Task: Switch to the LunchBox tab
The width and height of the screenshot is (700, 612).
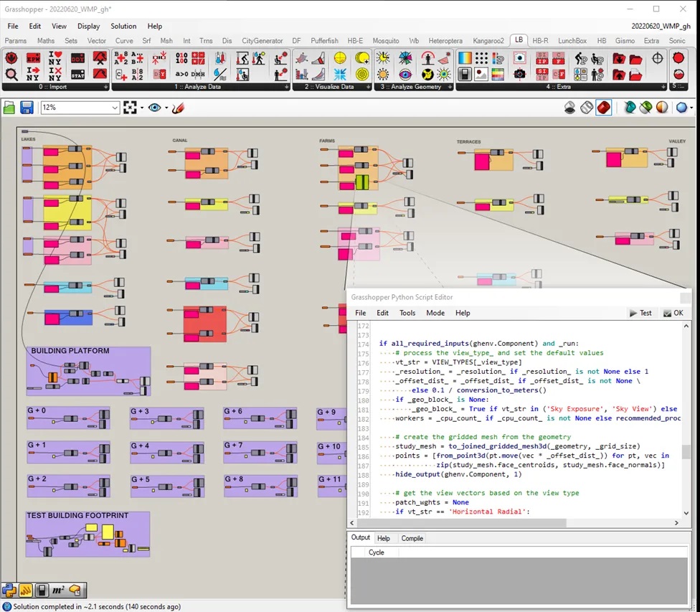Action: 572,41
